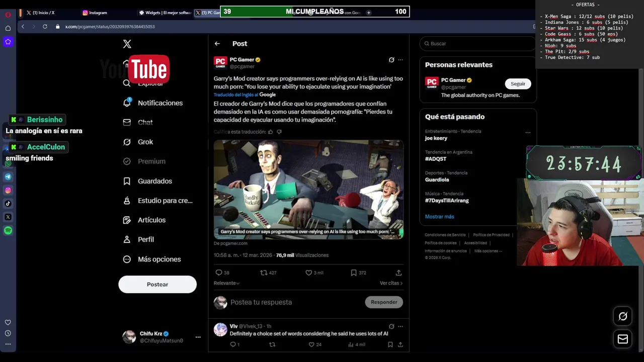Click the De pcgamer.com link
The image size is (644, 362).
[230, 243]
